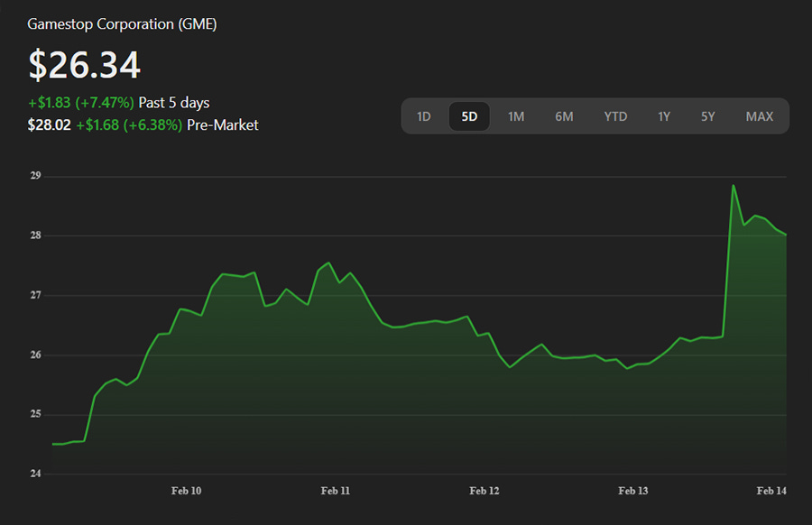Click the Feb 10 axis label
Screen dimensions: 812x525
(187, 491)
